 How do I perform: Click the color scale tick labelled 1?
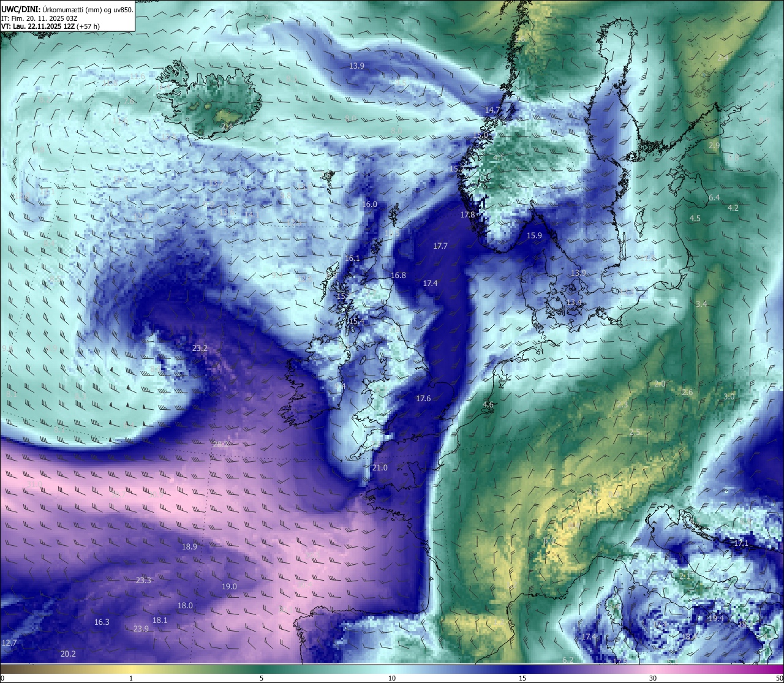coord(131,678)
